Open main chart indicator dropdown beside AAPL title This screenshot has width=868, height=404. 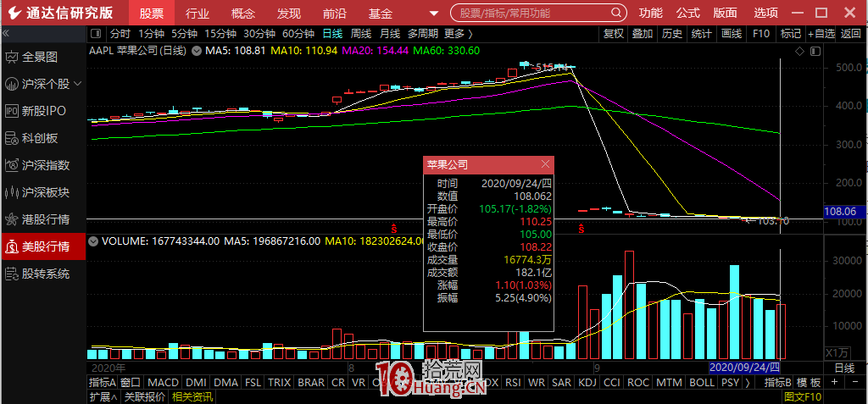pyautogui.click(x=196, y=51)
